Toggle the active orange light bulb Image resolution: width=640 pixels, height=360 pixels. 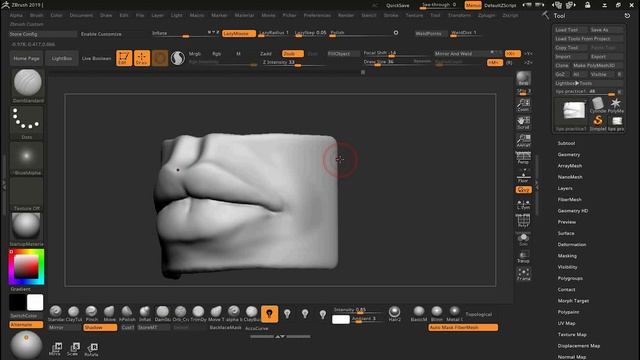click(269, 314)
